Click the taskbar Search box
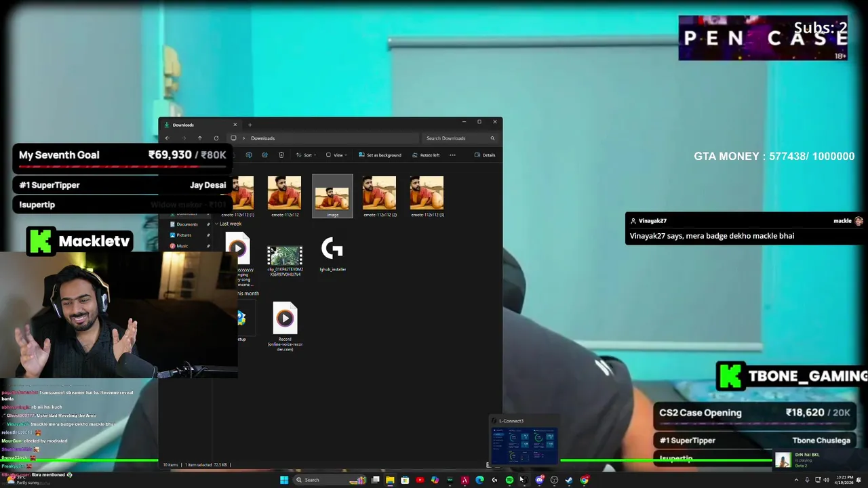 click(x=330, y=480)
